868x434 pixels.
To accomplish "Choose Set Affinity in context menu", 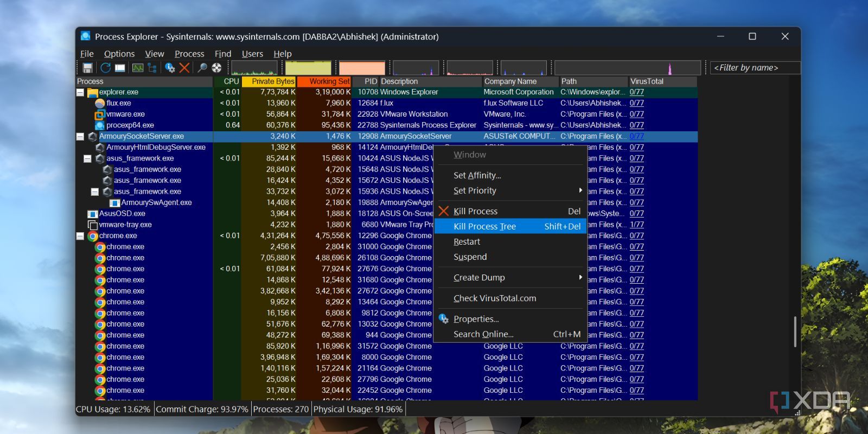I will 510,175.
